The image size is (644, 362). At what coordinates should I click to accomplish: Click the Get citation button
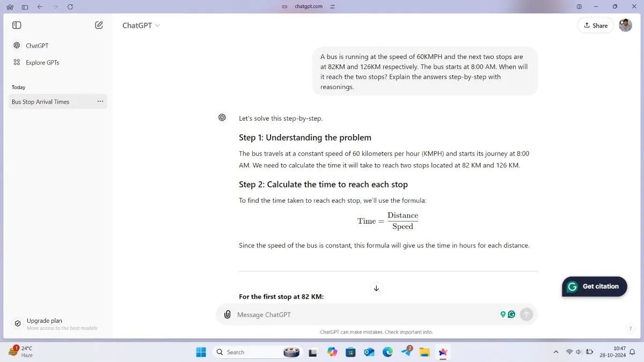[595, 286]
